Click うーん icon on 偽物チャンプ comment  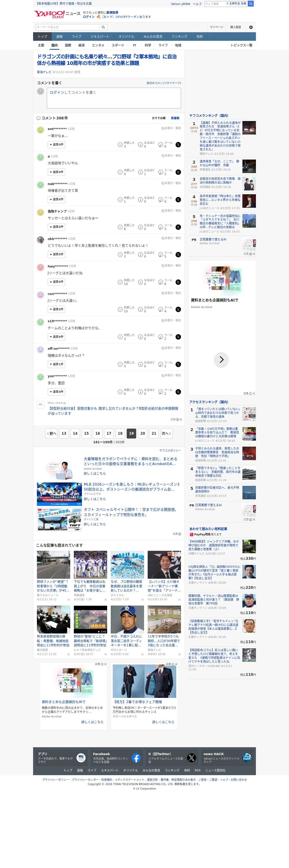[x=160, y=227]
